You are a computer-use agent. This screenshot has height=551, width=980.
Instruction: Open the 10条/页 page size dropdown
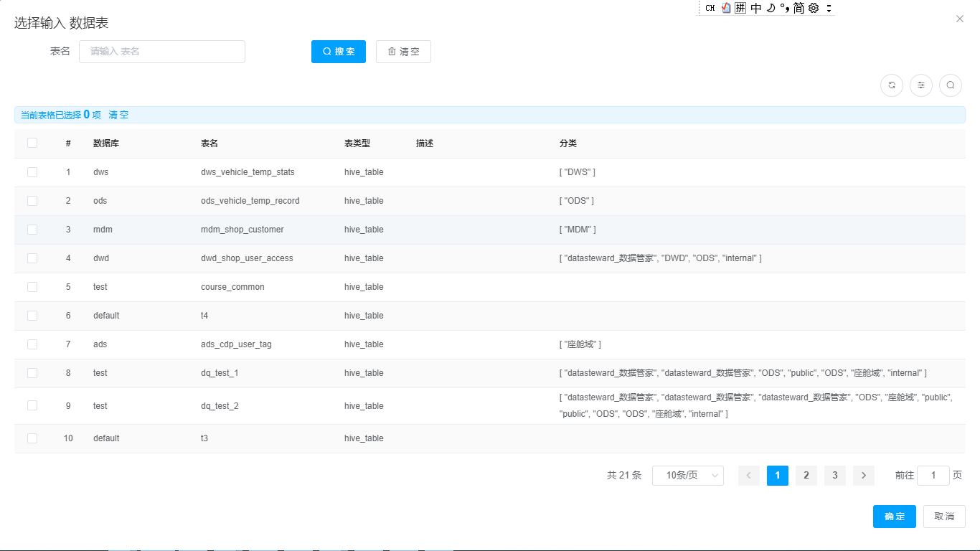click(x=687, y=475)
